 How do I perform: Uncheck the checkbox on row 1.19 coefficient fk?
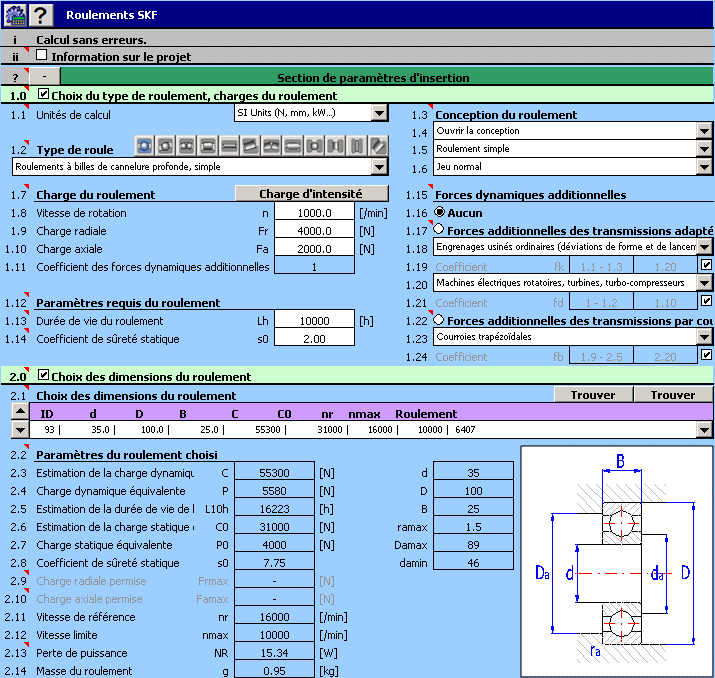[706, 264]
